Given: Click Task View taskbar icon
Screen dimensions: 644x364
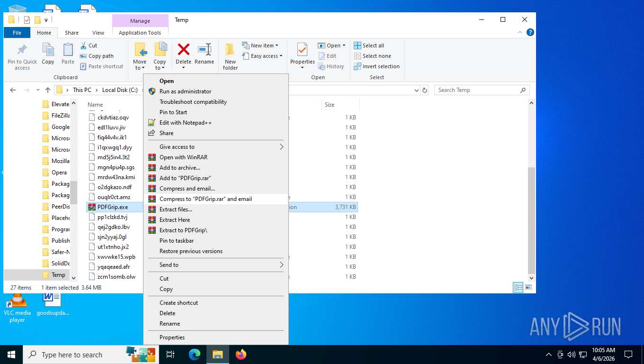Looking at the screenshot, I should (171, 354).
